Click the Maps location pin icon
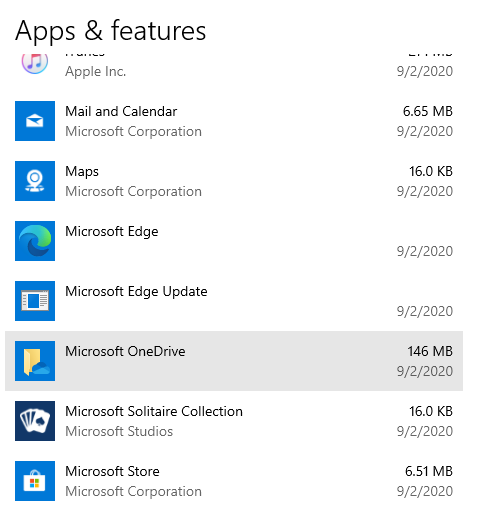This screenshot has width=478, height=516. pos(35,181)
